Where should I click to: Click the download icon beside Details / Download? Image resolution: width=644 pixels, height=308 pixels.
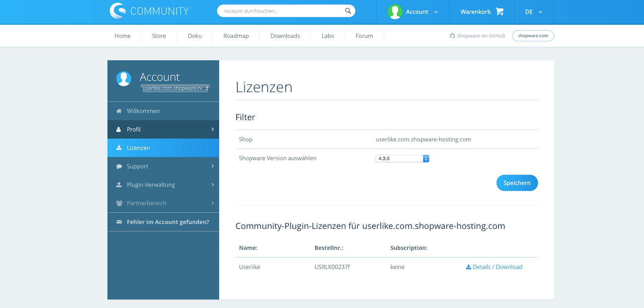coord(468,267)
